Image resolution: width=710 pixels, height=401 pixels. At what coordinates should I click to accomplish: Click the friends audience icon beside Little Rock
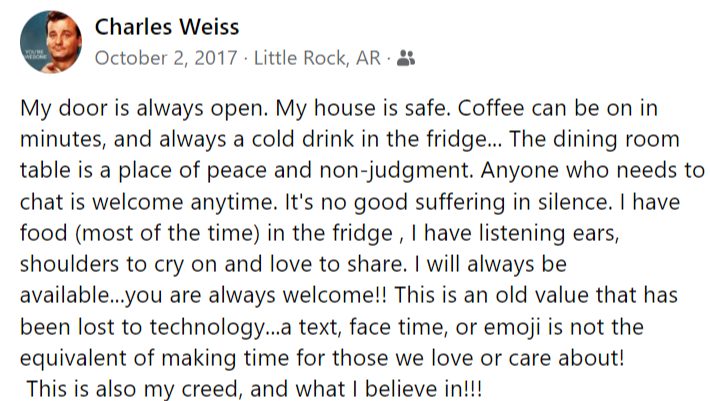(x=406, y=59)
